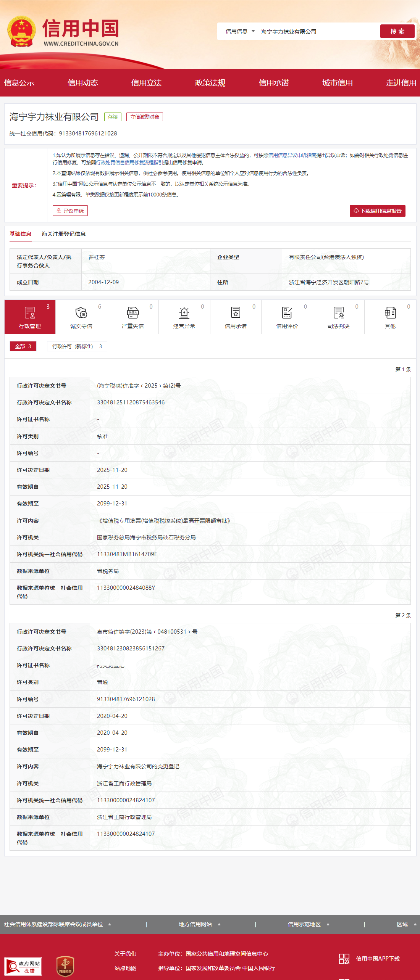Click the permit content 海宁宇力袜业有限公司的变更登记

(138, 766)
